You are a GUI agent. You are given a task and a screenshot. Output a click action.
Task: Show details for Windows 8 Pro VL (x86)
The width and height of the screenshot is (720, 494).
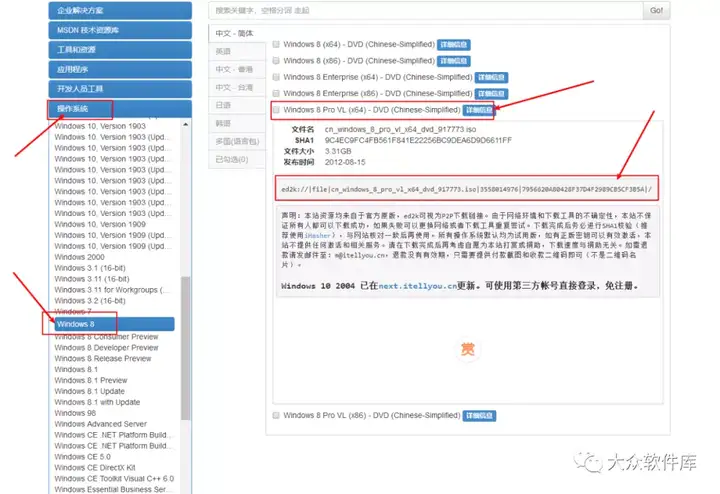(479, 416)
